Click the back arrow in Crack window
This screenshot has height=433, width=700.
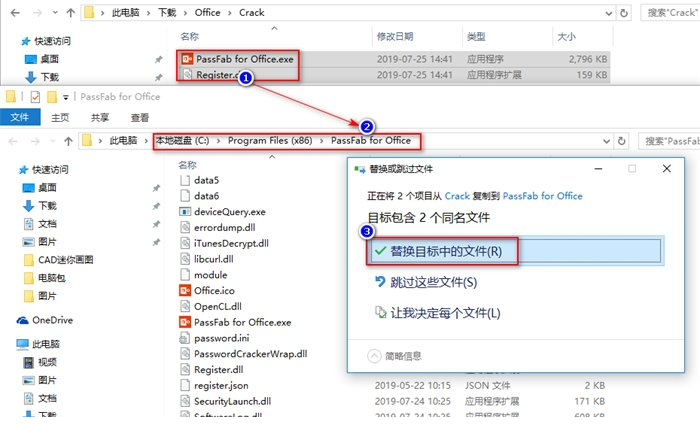click(15, 12)
